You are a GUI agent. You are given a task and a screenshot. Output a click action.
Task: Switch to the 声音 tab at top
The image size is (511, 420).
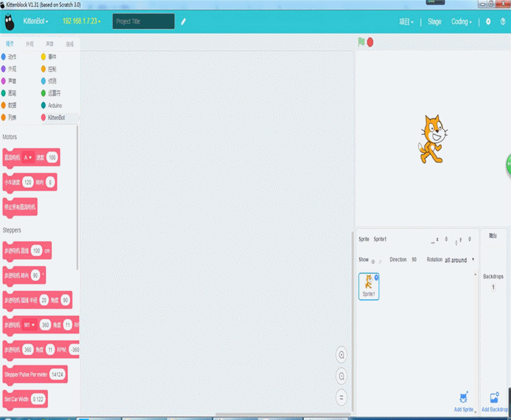(50, 44)
